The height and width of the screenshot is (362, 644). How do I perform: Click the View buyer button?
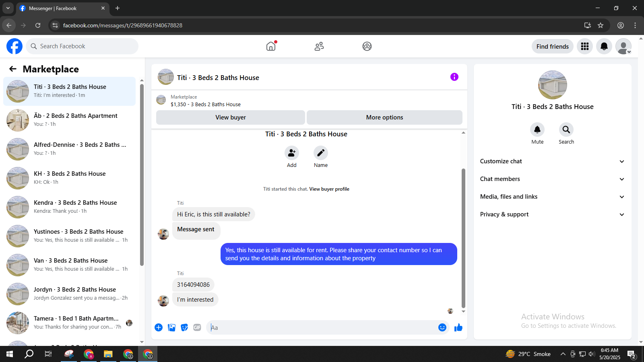click(231, 117)
